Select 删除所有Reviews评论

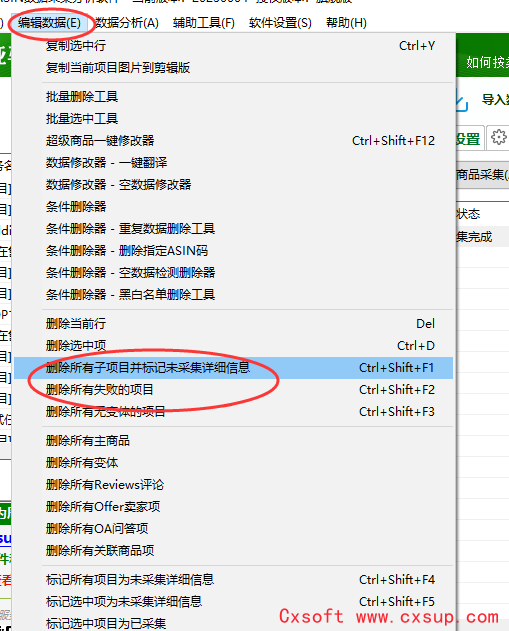point(233,485)
